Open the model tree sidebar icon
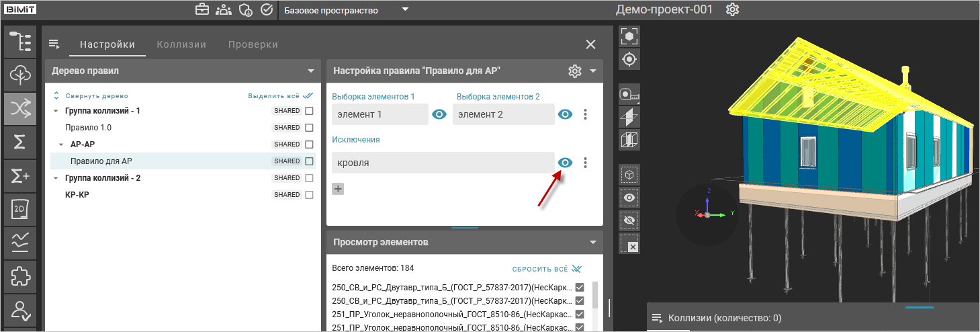This screenshot has height=332, width=980. point(20,42)
